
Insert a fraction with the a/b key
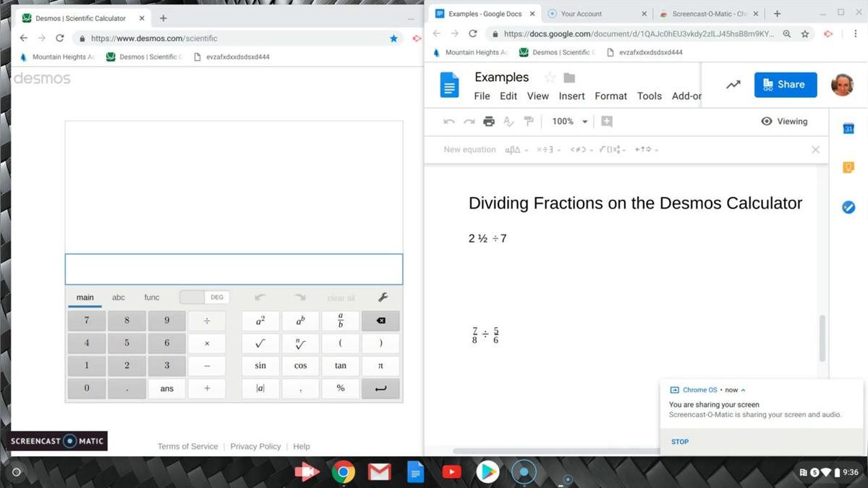(340, 321)
